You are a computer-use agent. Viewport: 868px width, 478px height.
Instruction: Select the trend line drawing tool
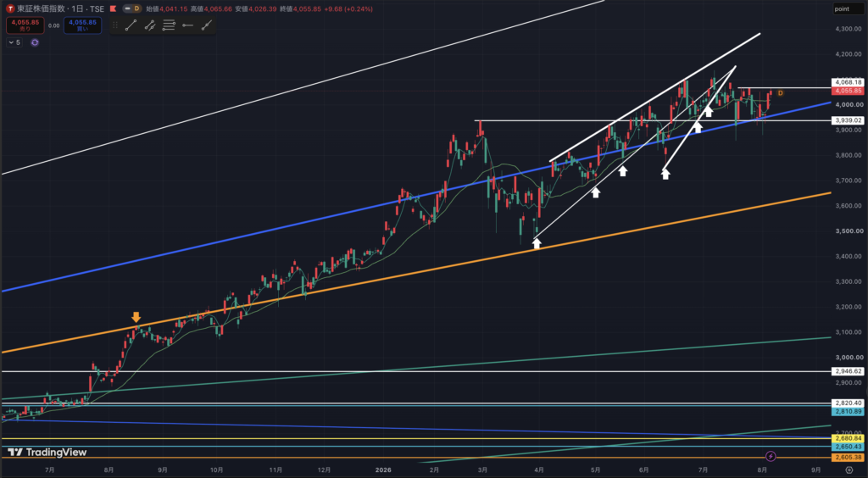pyautogui.click(x=131, y=25)
